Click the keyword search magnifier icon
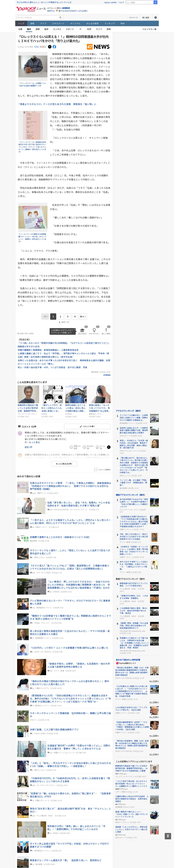 point(60,18)
